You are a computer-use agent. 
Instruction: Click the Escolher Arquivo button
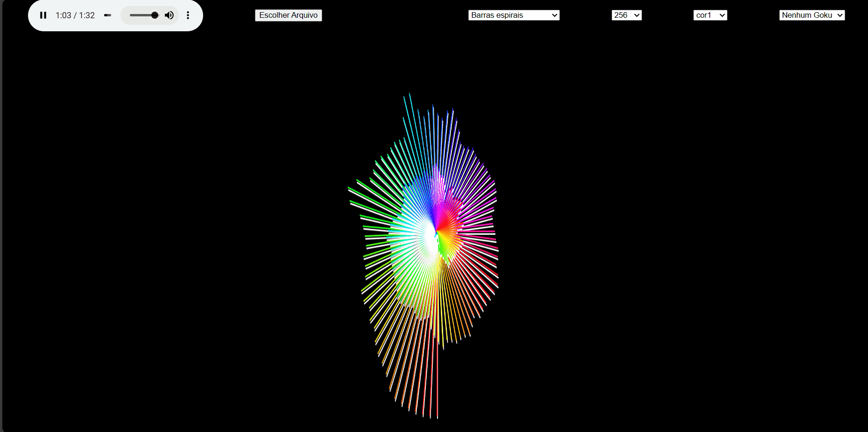[x=288, y=15]
